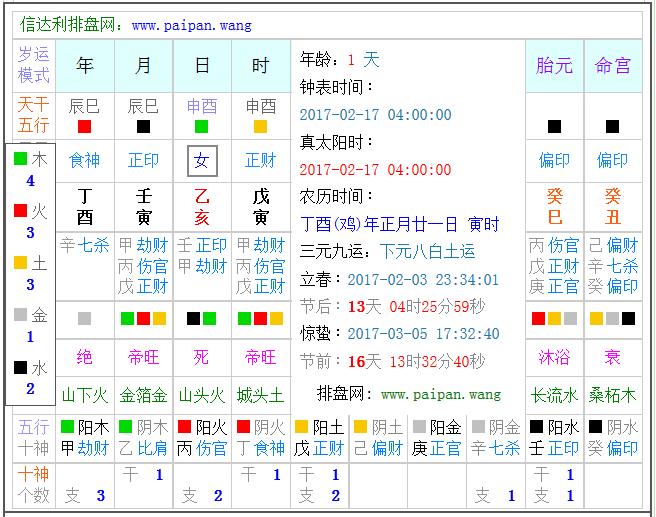This screenshot has width=656, height=517.
Task: Click the 金箔金 nayin cell
Action: pyautogui.click(x=143, y=395)
